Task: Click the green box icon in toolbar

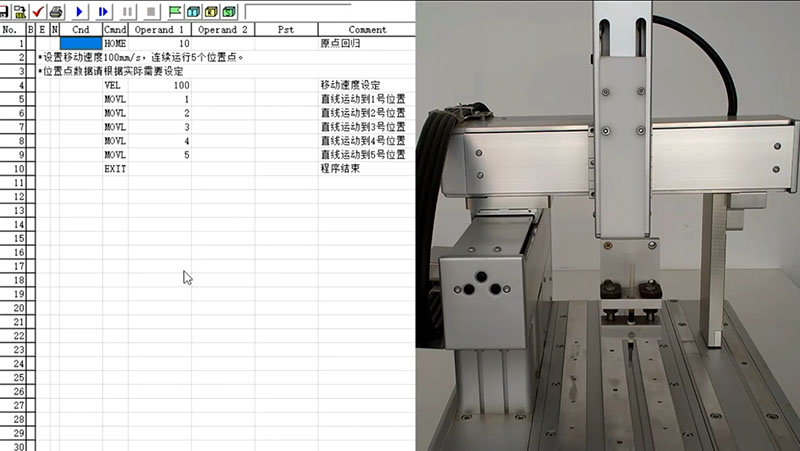Action: coord(229,11)
